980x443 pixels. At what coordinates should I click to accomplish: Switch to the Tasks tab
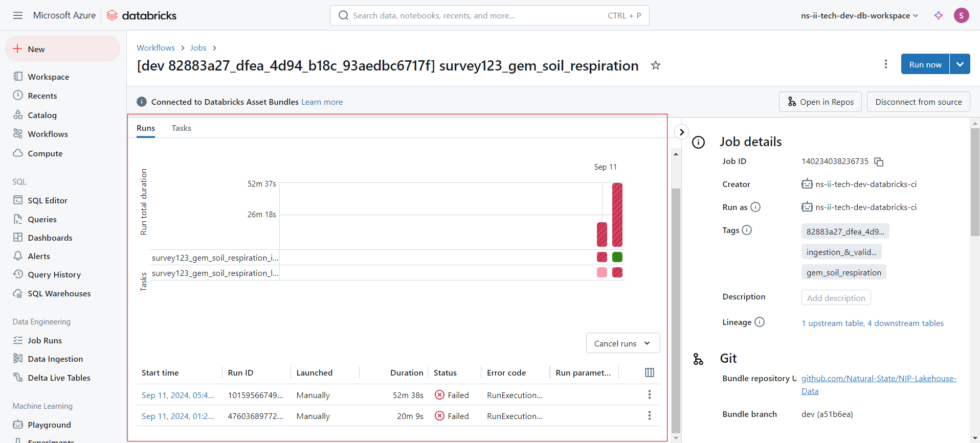[182, 128]
